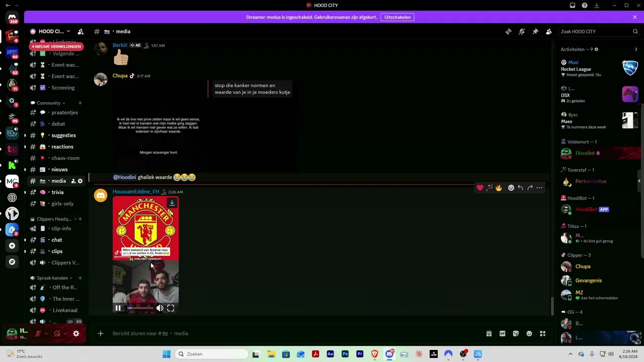The height and width of the screenshot is (362, 644).
Task: Search in Zoek HOOD CITY field
Action: [x=598, y=31]
